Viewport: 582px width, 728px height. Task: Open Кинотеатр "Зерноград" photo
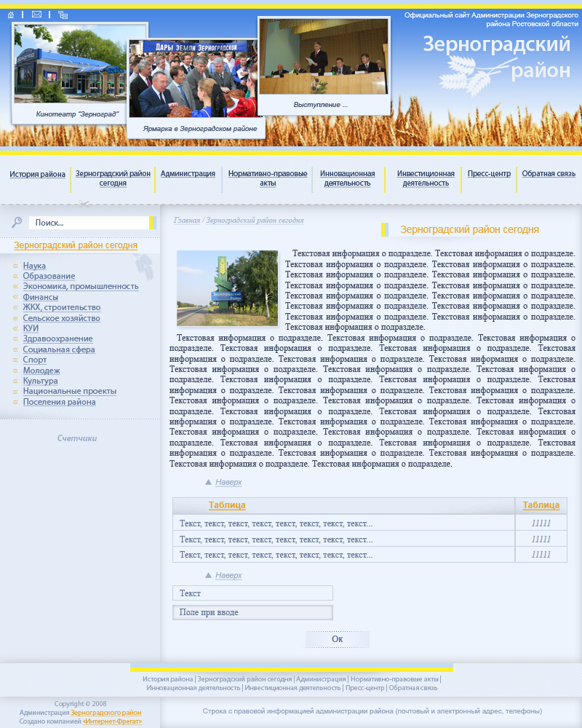70,63
